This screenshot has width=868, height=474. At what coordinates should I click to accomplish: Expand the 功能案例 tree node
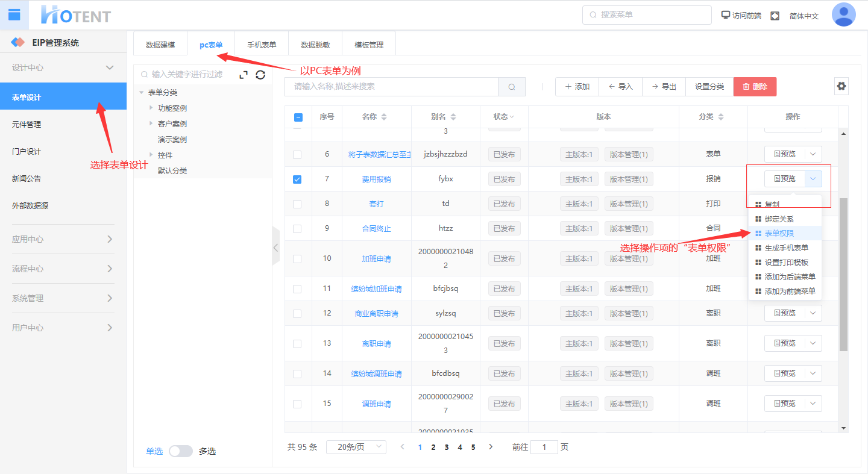[151, 108]
